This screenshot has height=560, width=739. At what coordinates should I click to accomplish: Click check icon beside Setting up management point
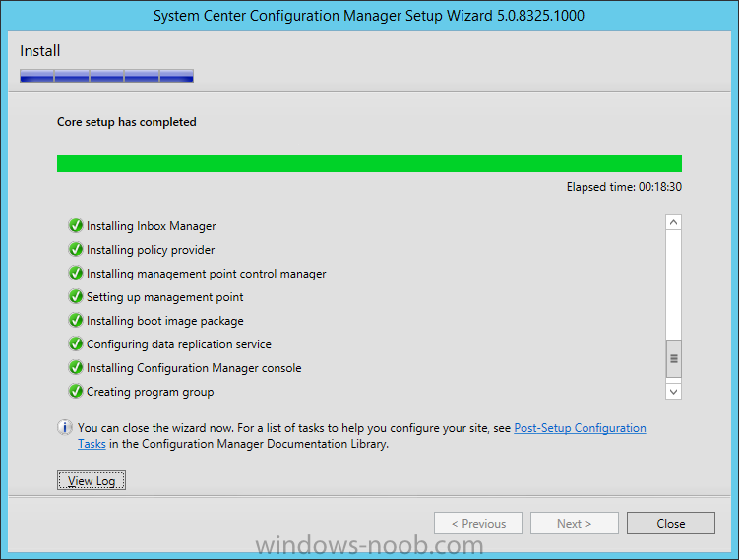point(76,296)
